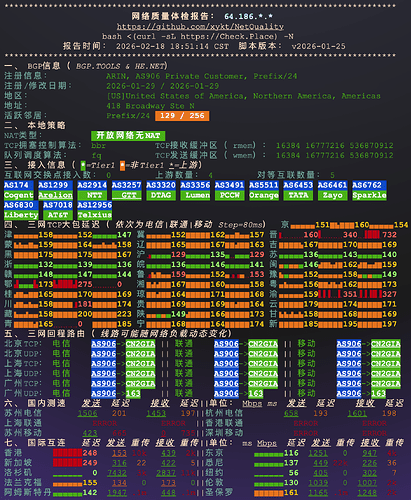
Task: Click the 新加坡 latency value 249
Action: coord(90,463)
